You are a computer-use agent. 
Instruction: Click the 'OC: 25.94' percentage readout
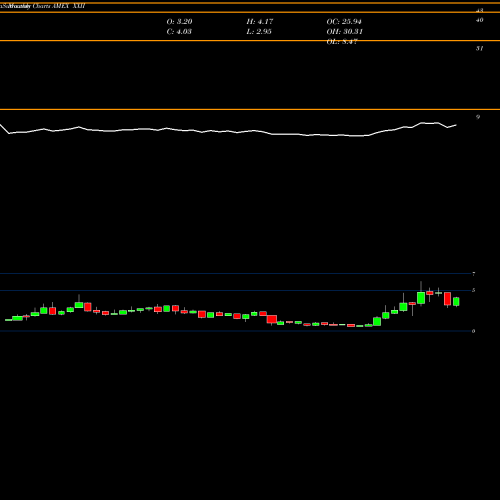(344, 22)
